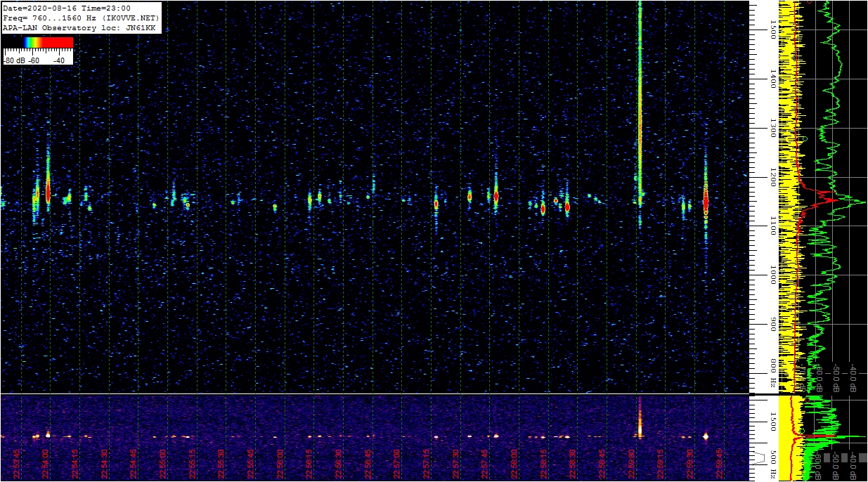This screenshot has height=482, width=868.
Task: Click the 1300 frequency axis label
Action: 772,128
